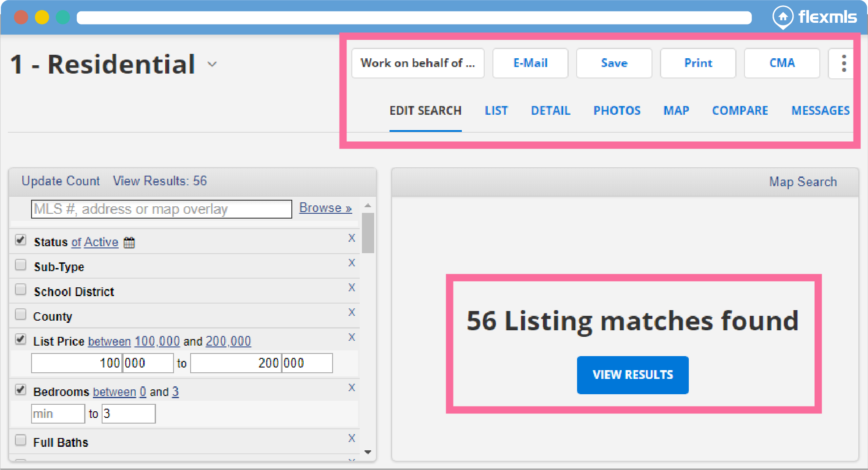The width and height of the screenshot is (868, 470).
Task: Switch to the MAP tab
Action: tap(676, 111)
